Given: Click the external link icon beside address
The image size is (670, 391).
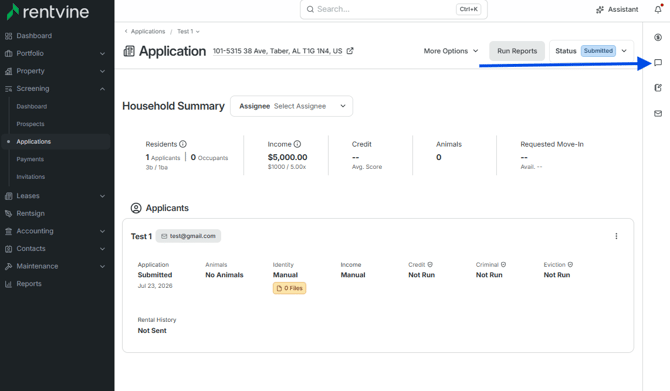Looking at the screenshot, I should click(350, 51).
